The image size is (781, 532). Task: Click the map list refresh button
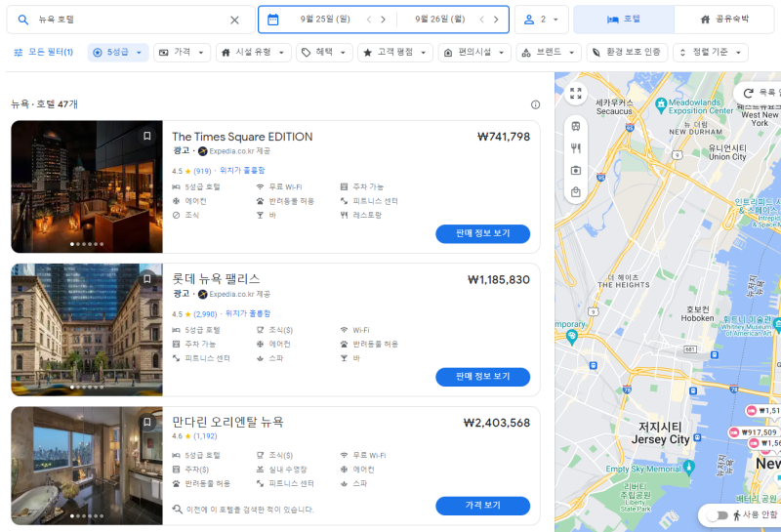click(759, 93)
